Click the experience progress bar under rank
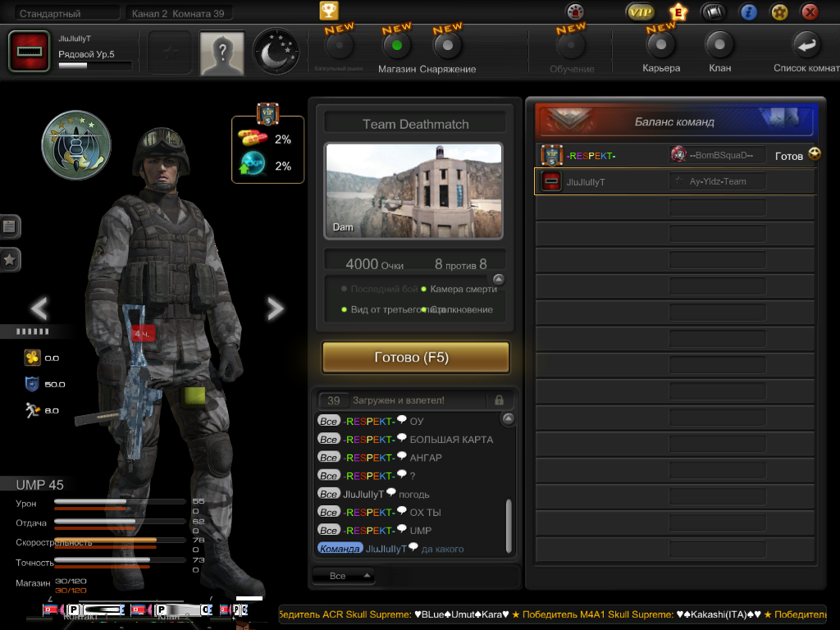840x630 pixels. point(95,66)
